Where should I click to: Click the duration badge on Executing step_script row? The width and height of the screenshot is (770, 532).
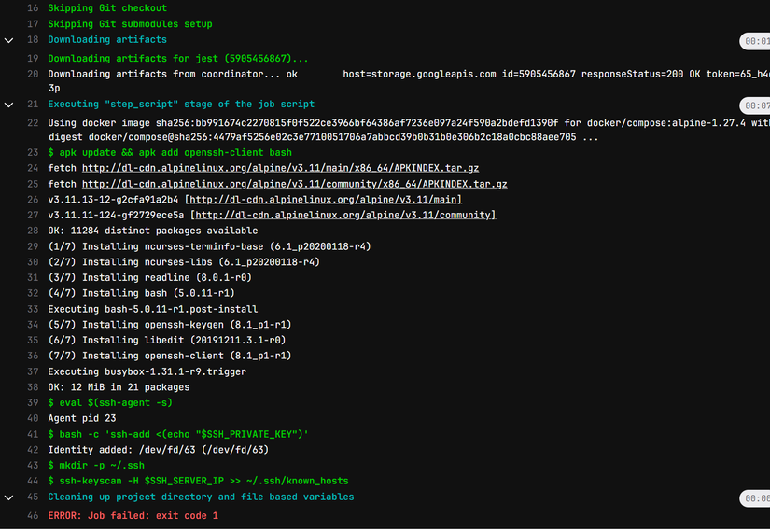pos(756,105)
